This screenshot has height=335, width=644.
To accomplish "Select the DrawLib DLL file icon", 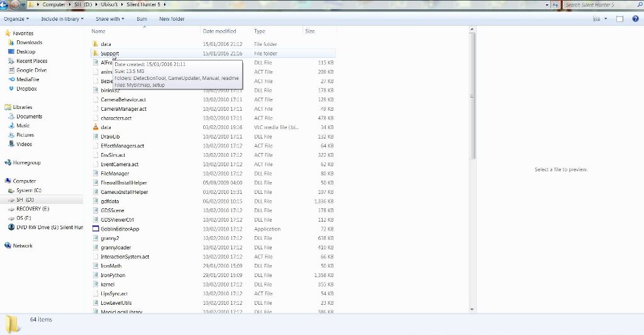I will coord(96,137).
